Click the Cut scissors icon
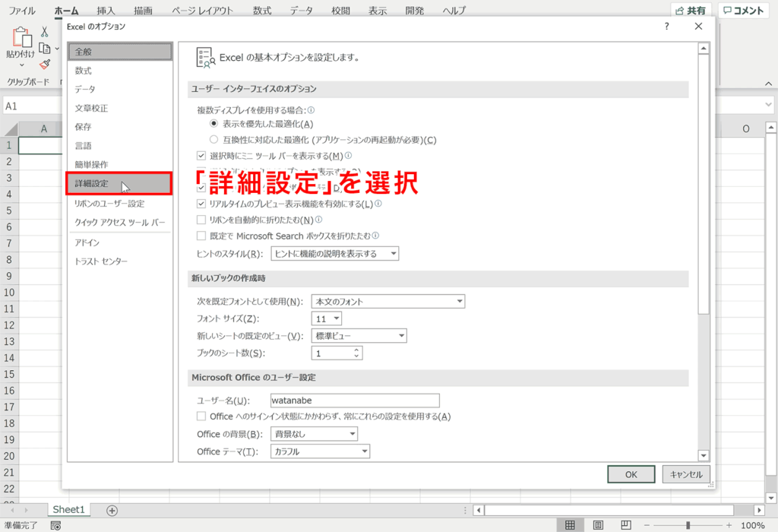 [45, 32]
